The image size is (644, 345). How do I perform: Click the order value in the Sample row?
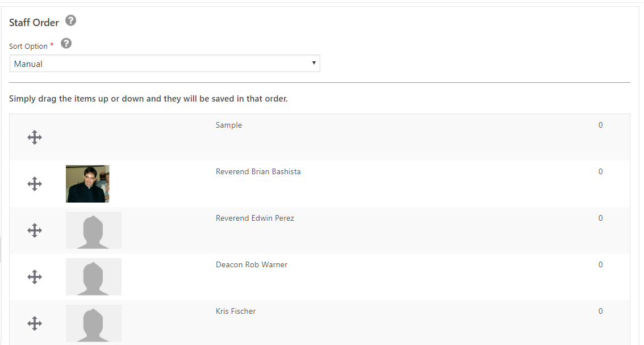coord(600,125)
